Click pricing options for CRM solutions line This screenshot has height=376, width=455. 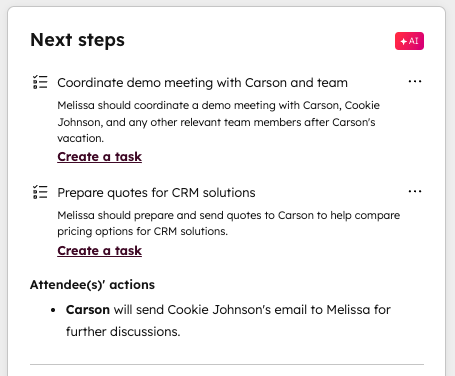coord(142,231)
